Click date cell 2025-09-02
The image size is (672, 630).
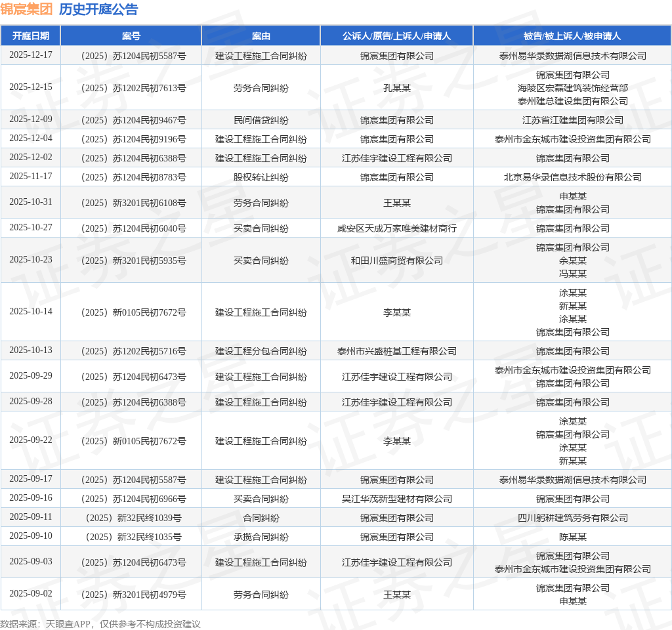click(x=31, y=593)
